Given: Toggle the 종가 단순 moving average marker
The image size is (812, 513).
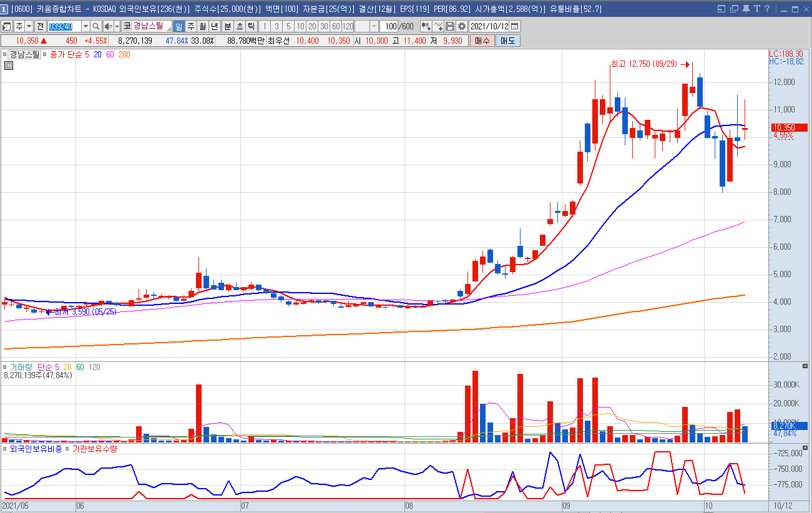Looking at the screenshot, I should (x=45, y=55).
